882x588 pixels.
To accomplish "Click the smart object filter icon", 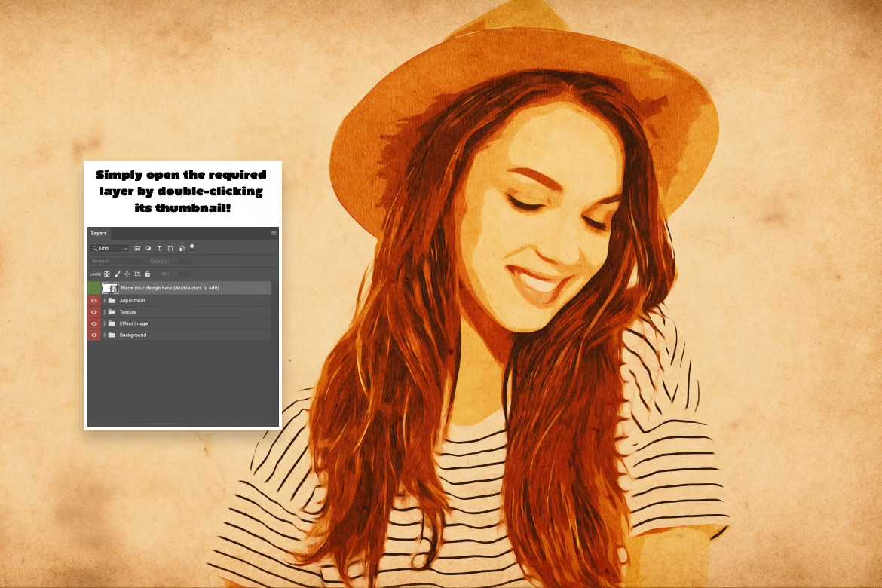I will pos(182,248).
